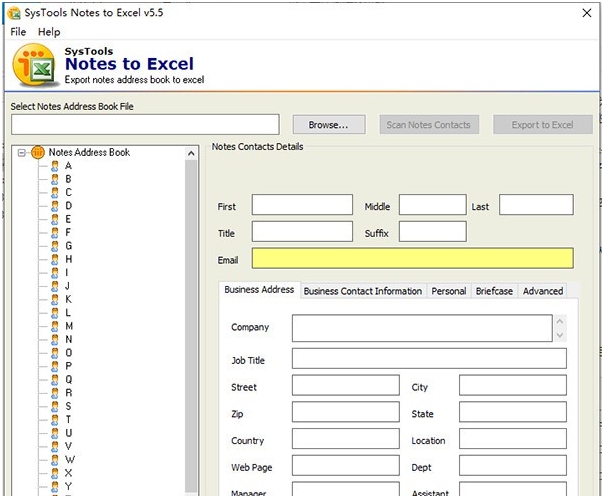Image resolution: width=604 pixels, height=496 pixels.
Task: Click the Export to Excel button
Action: [542, 125]
